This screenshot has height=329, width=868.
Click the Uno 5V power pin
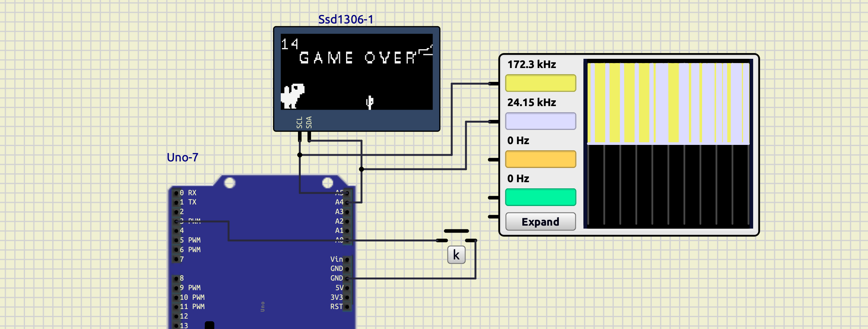point(346,288)
